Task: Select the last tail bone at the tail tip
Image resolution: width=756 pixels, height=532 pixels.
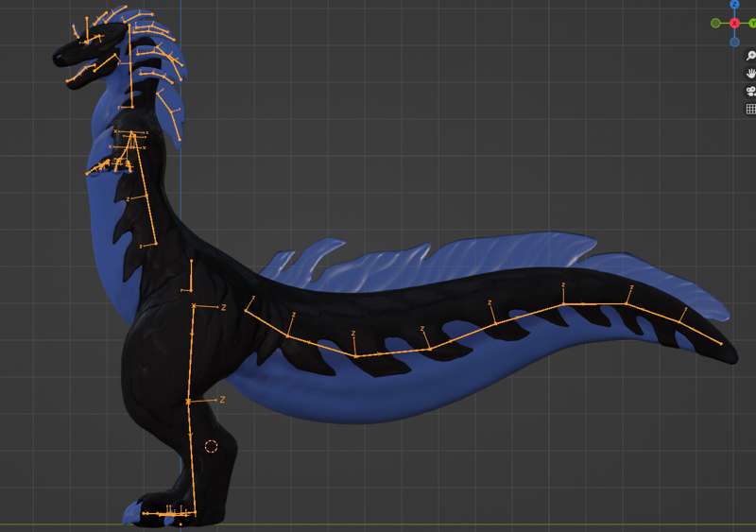Action: [700, 334]
